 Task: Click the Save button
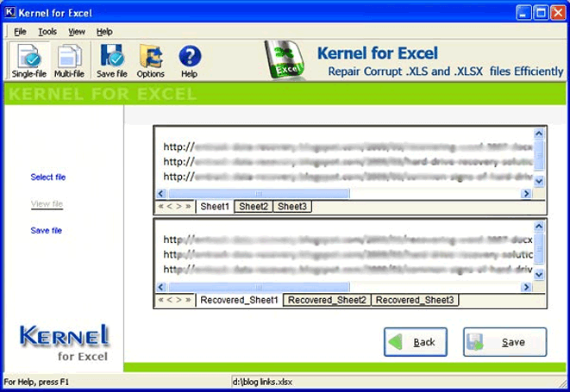tap(505, 342)
